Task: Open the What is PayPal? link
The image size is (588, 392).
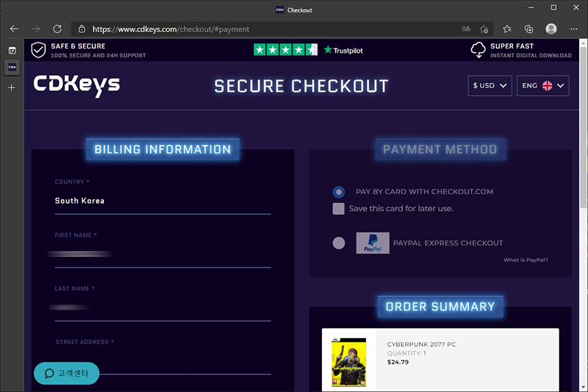Action: 526,260
